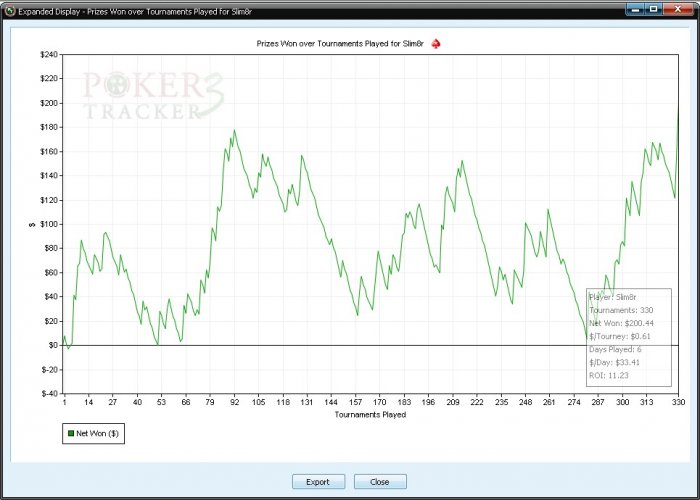Viewport: 700px width, 500px height.
Task: Select the 'Net Won ($)' legend label
Action: 98,433
